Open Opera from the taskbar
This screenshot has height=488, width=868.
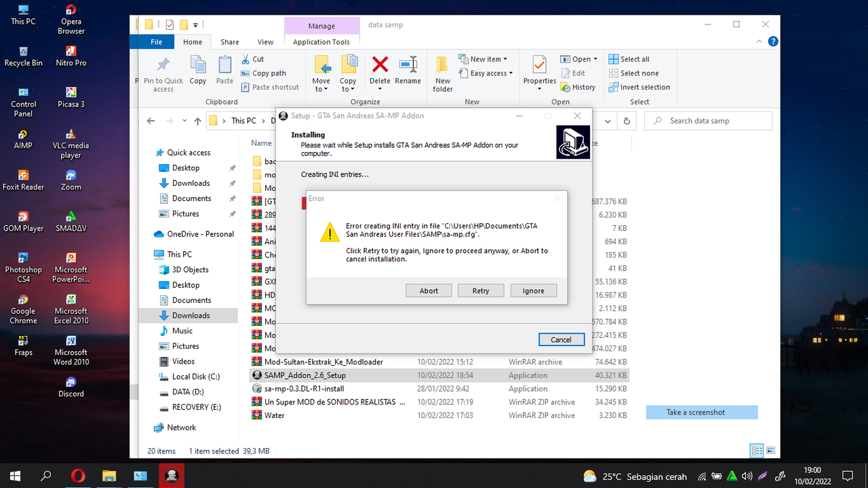(x=77, y=476)
